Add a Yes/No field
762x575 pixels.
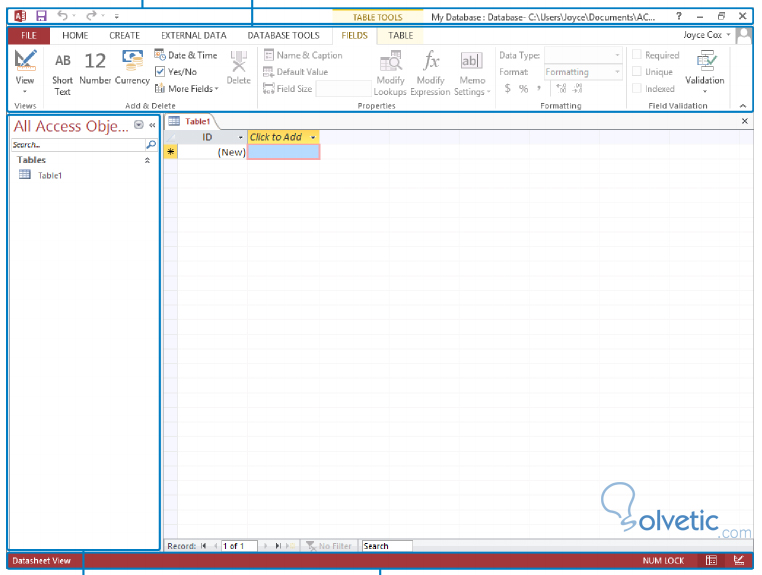[176, 71]
